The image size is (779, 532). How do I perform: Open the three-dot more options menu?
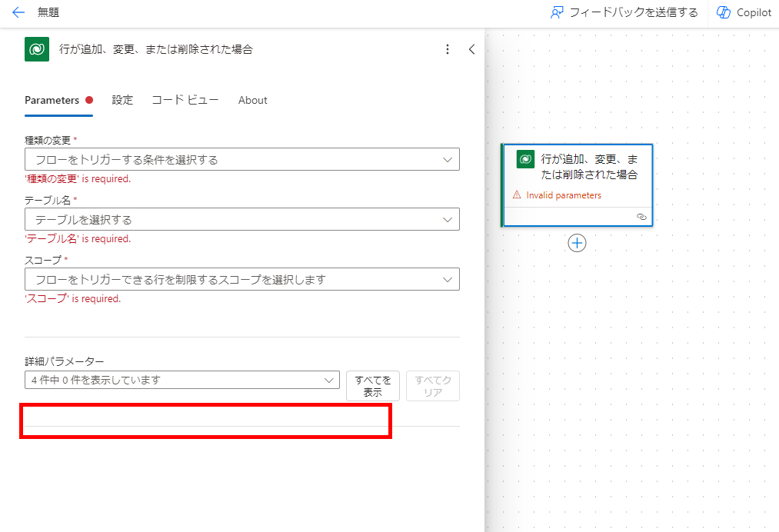point(447,49)
